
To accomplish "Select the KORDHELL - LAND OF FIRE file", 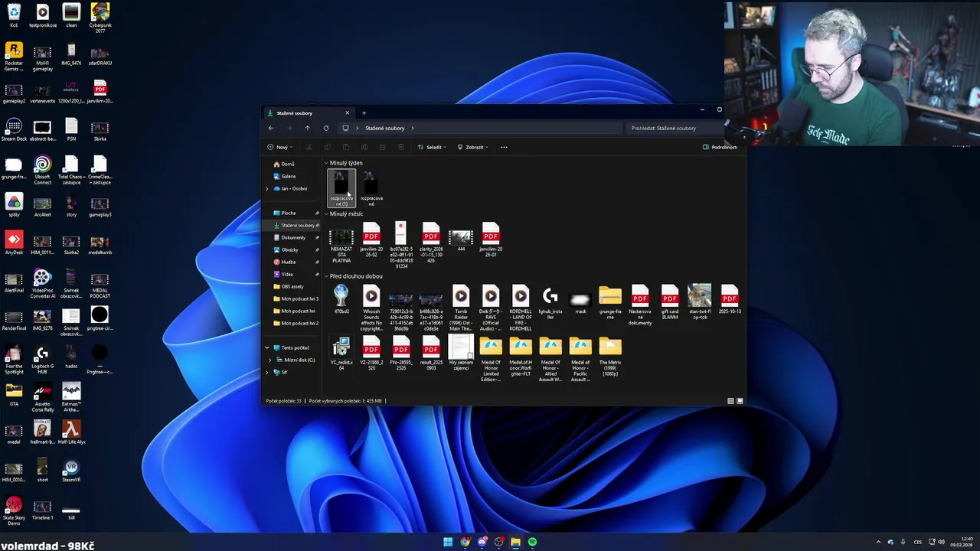I will click(521, 308).
